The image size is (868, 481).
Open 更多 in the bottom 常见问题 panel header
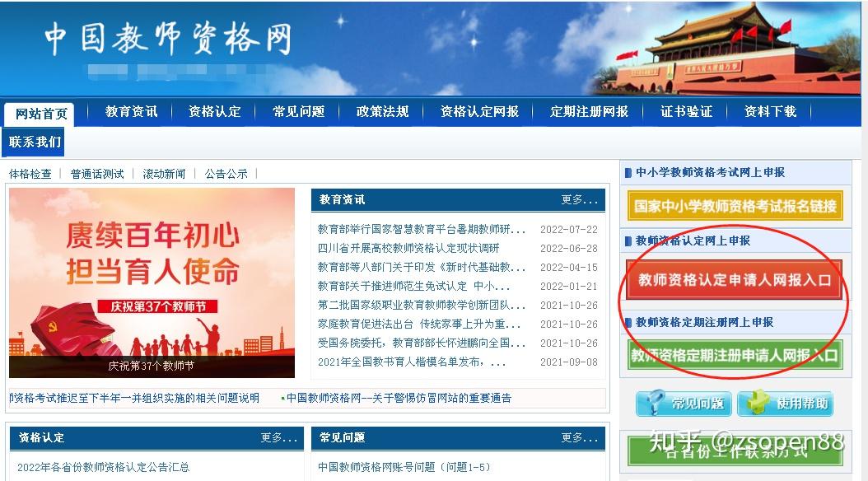click(x=579, y=438)
